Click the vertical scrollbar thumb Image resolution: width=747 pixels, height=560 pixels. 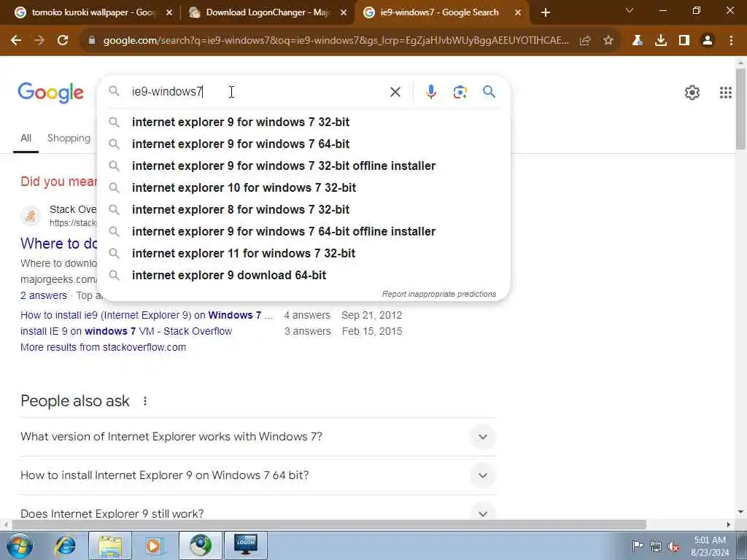[x=740, y=109]
